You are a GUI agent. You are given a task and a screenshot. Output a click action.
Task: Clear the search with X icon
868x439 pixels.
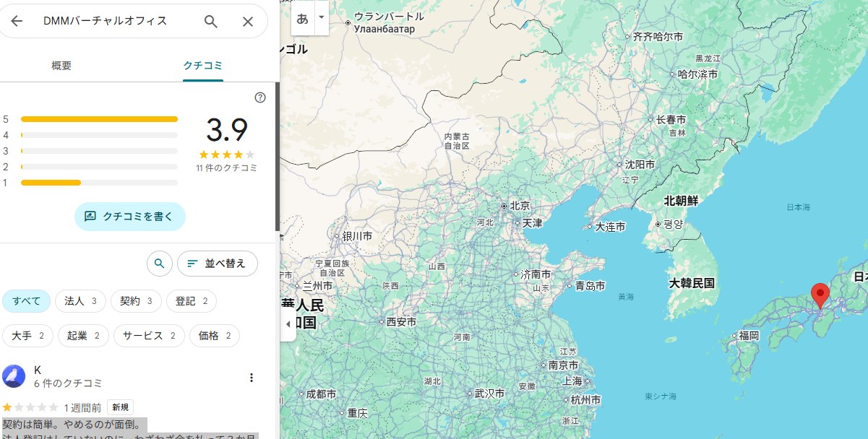[248, 22]
